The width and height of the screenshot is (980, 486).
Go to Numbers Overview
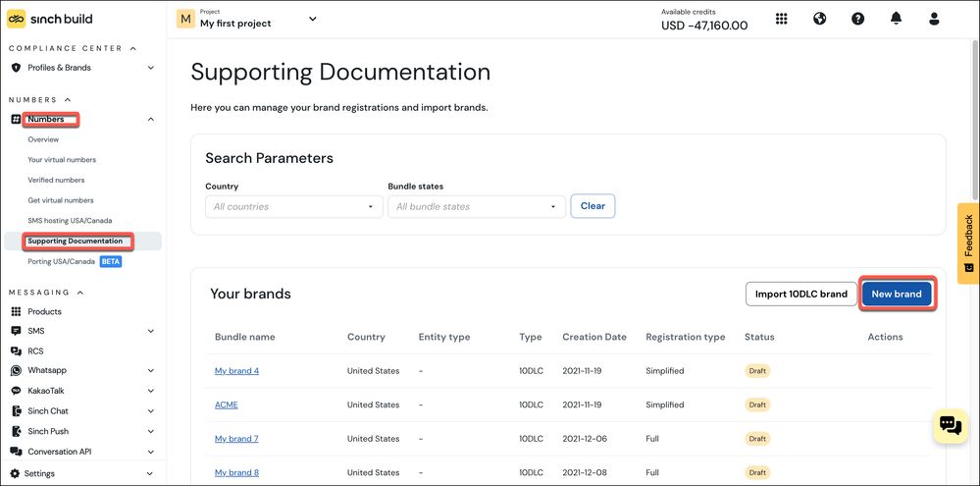[x=43, y=139]
